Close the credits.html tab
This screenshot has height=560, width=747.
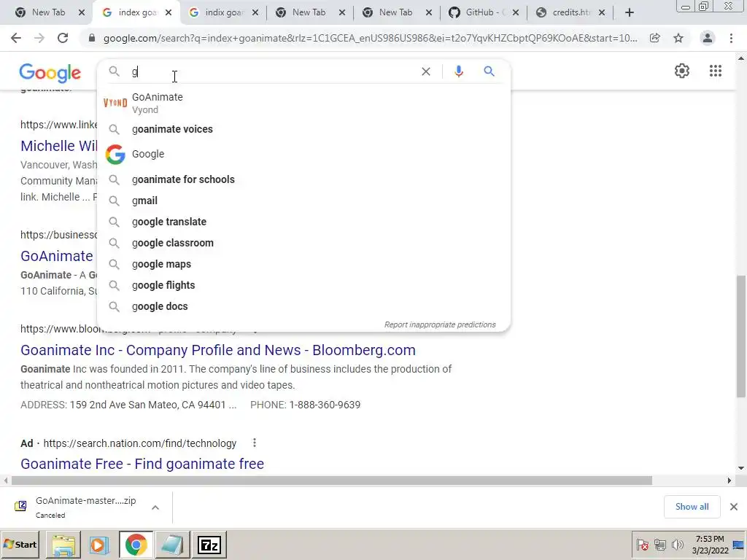(x=602, y=13)
